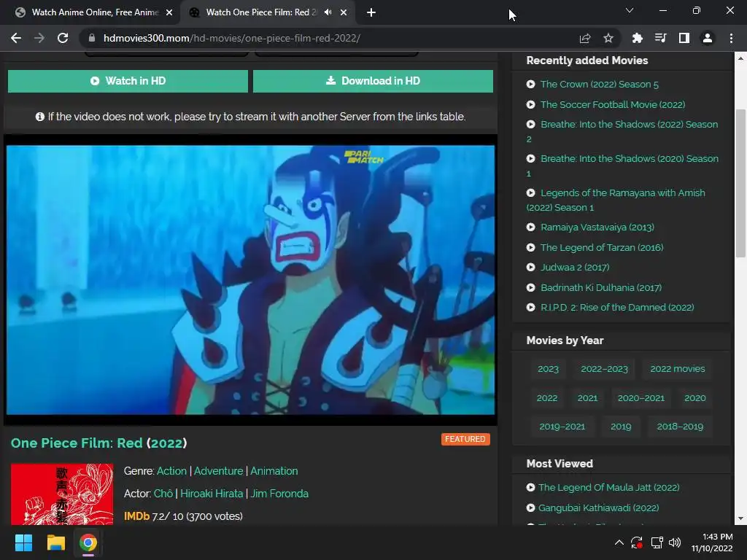
Task: Open the Adventure genre link
Action: (x=218, y=471)
